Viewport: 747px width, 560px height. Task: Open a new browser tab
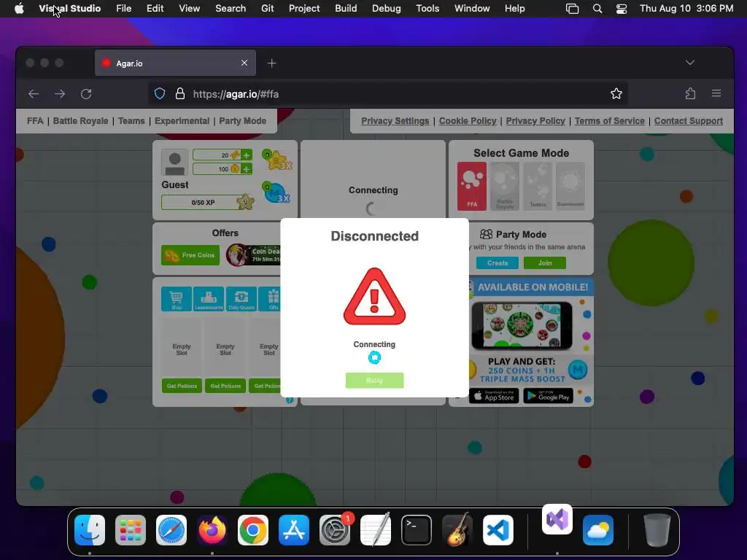(271, 63)
